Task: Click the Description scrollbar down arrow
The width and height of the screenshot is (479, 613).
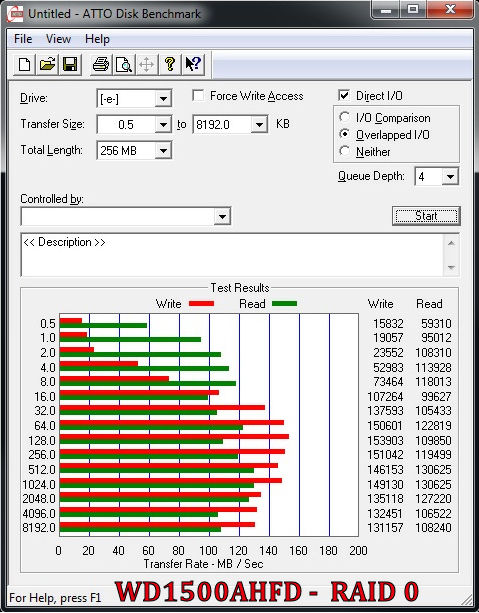Action: 451,268
